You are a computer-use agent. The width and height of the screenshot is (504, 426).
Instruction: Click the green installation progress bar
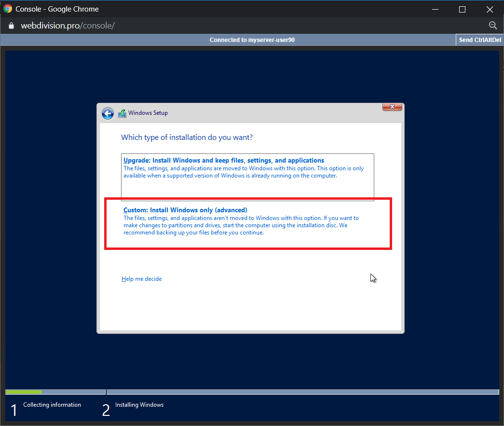coord(23,392)
